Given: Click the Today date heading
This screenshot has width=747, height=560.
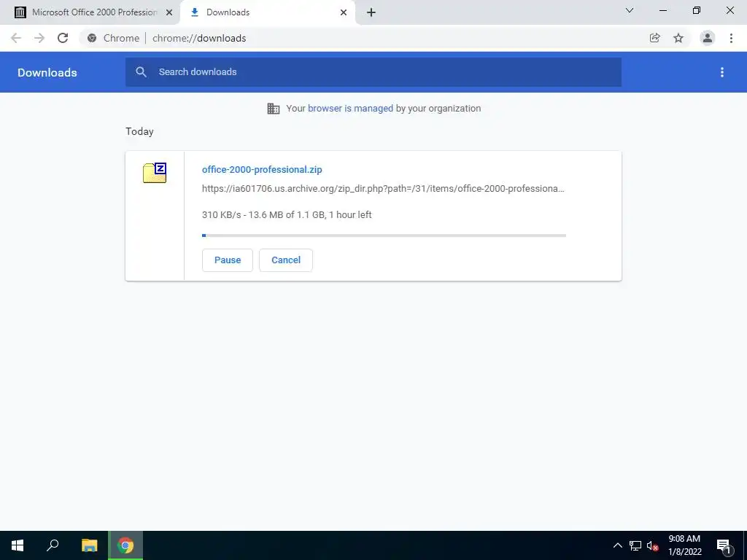Looking at the screenshot, I should click(x=139, y=132).
